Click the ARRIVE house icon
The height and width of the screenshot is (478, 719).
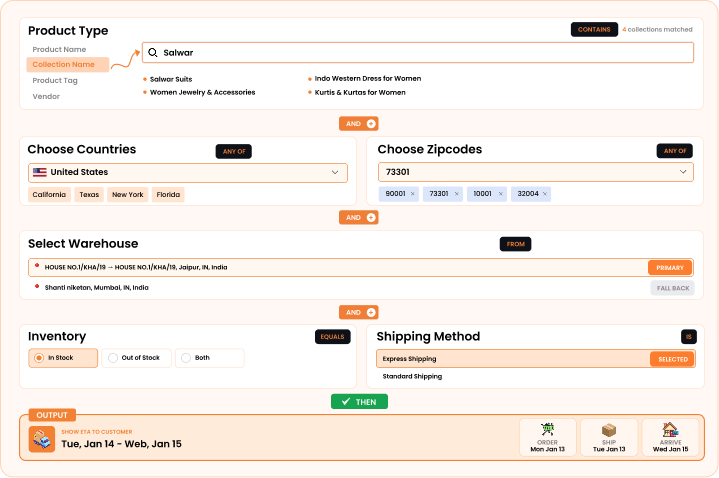[670, 430]
